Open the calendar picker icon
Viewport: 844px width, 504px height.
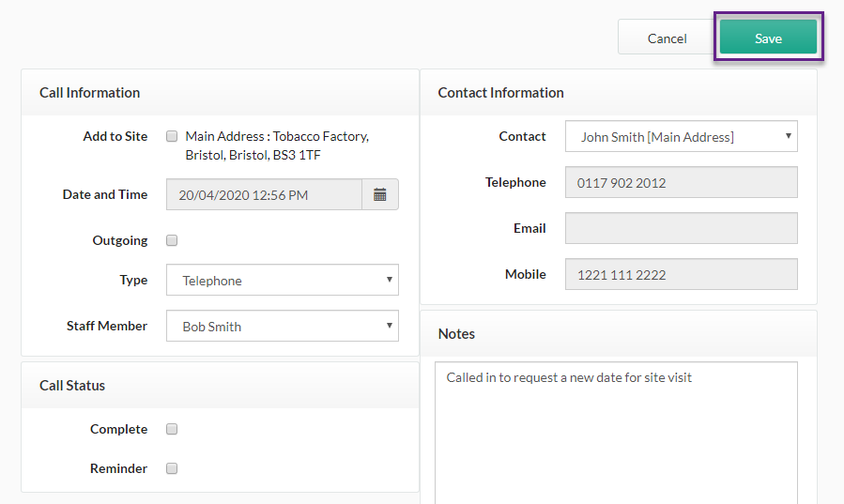[x=380, y=194]
